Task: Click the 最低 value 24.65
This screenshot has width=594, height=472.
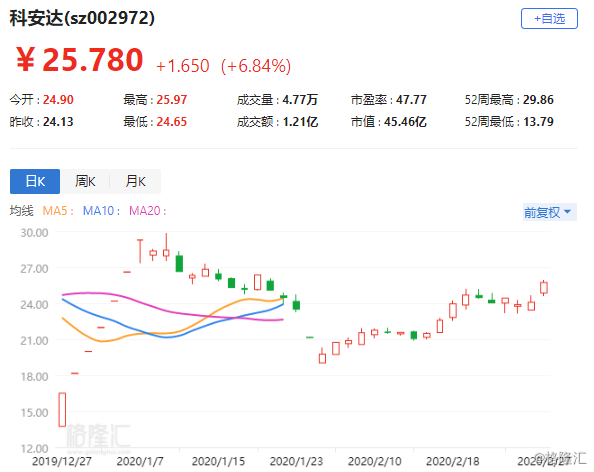Action: [172, 122]
